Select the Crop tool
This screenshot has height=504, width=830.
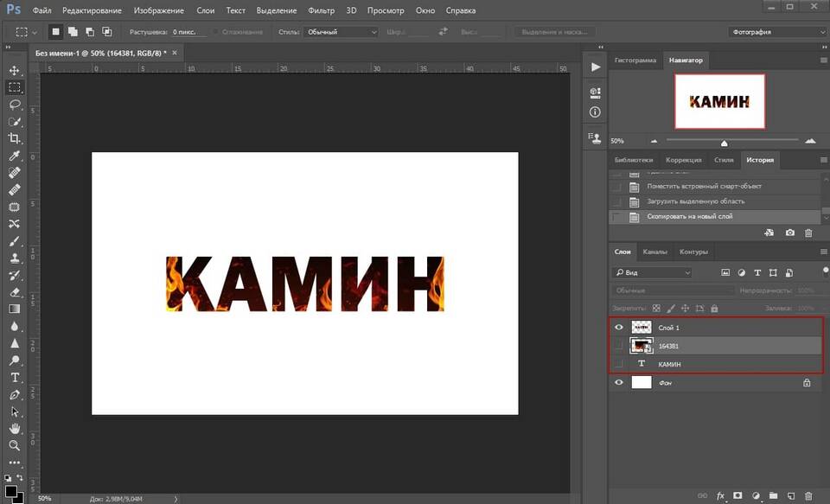(15, 138)
